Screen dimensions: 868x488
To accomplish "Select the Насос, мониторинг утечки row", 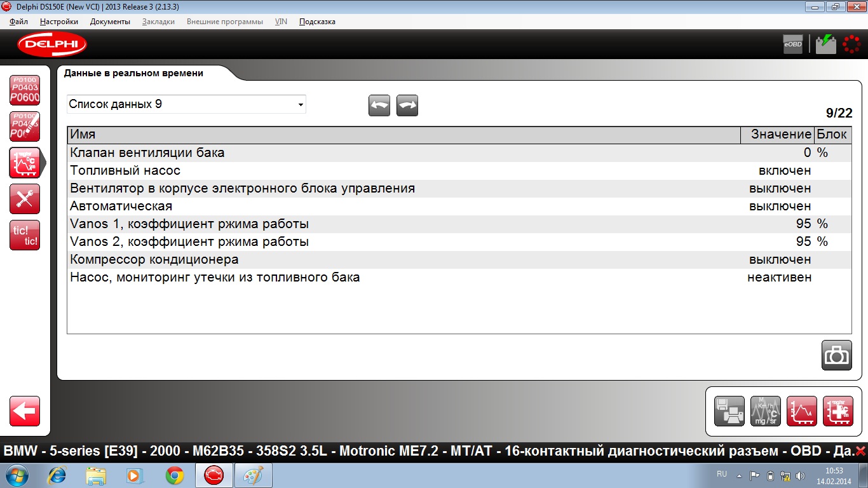I will tap(459, 277).
